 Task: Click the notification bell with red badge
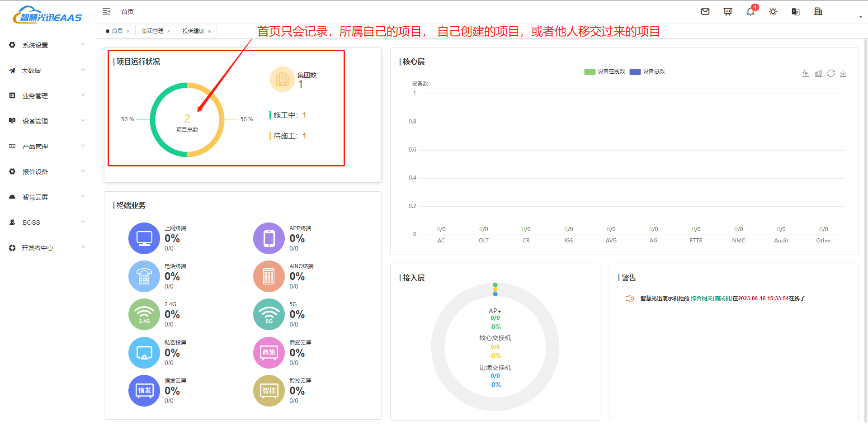[x=750, y=12]
